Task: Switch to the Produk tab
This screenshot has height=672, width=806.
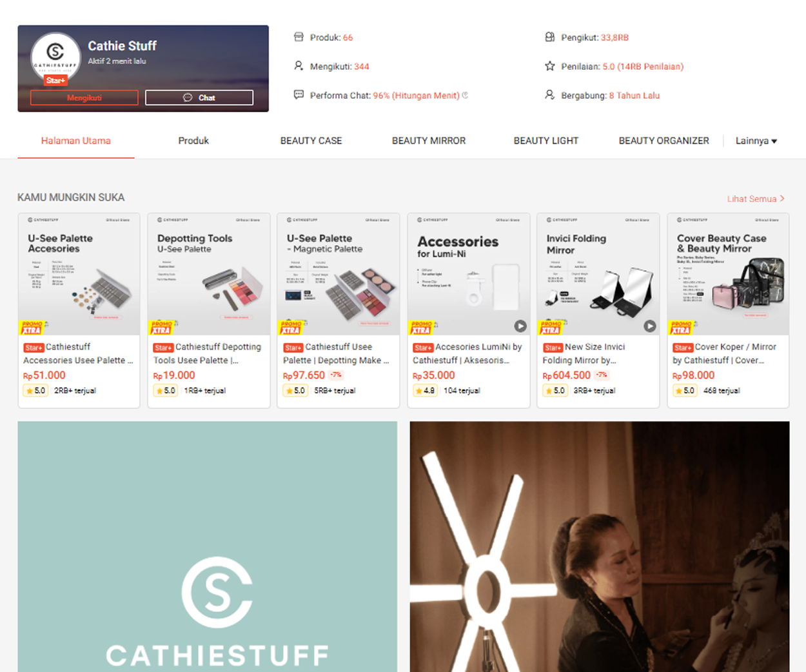Action: click(193, 141)
